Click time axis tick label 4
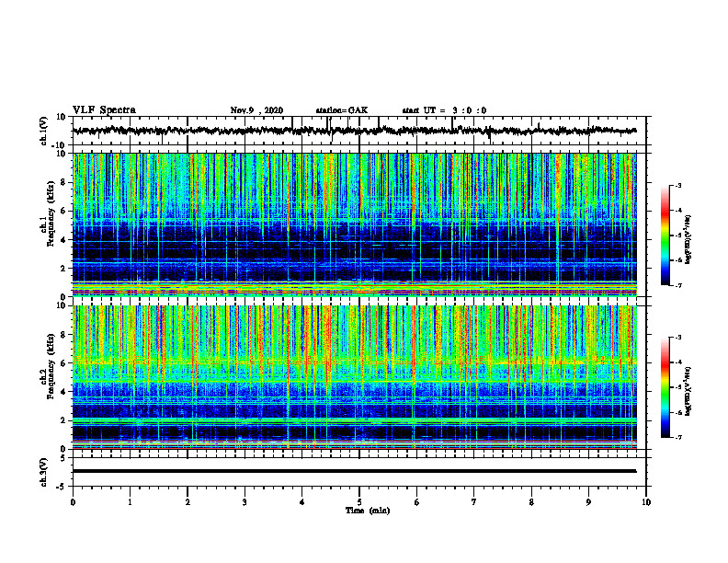The width and height of the screenshot is (728, 563). pyautogui.click(x=302, y=502)
